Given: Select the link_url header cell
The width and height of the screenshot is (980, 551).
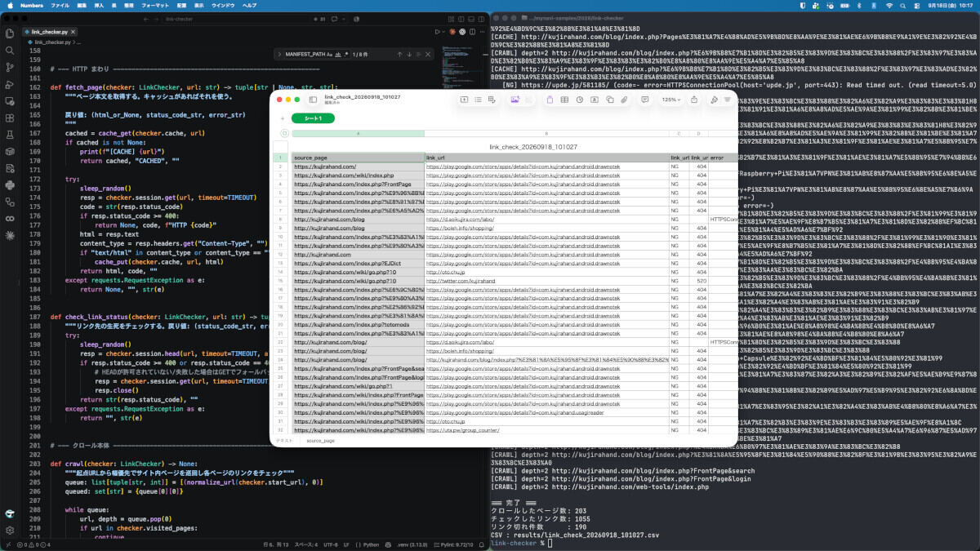Looking at the screenshot, I should click(x=546, y=158).
